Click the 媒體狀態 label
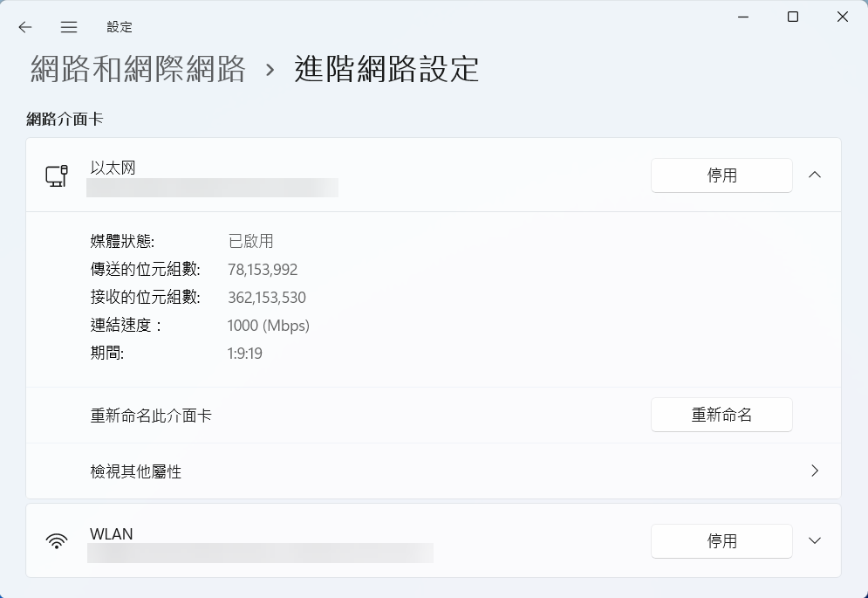This screenshot has height=598, width=868. pos(122,241)
